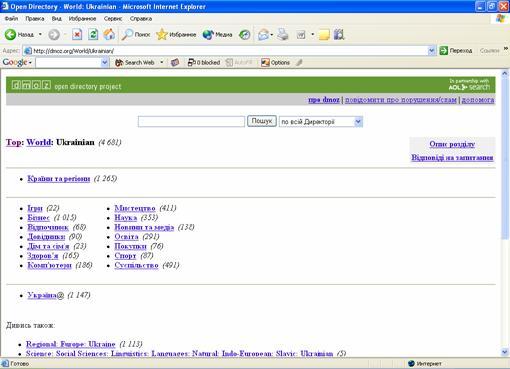Open the Edit button dropdown arrow

tap(312, 34)
